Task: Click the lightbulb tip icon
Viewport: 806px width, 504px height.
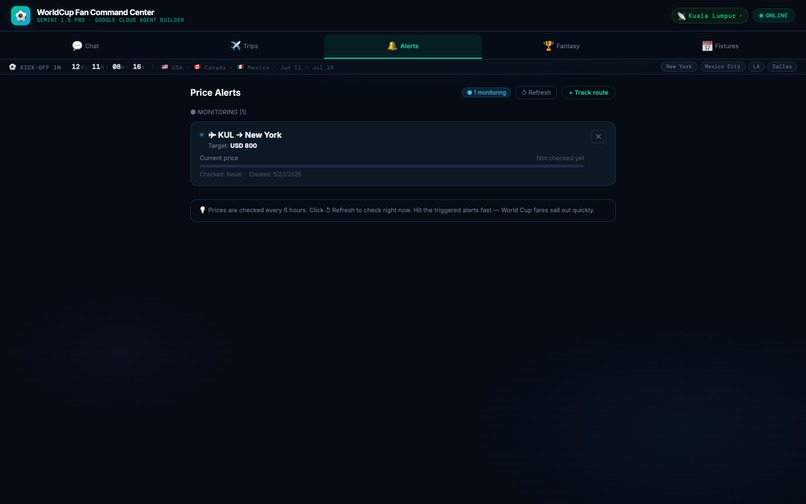Action: tap(203, 210)
